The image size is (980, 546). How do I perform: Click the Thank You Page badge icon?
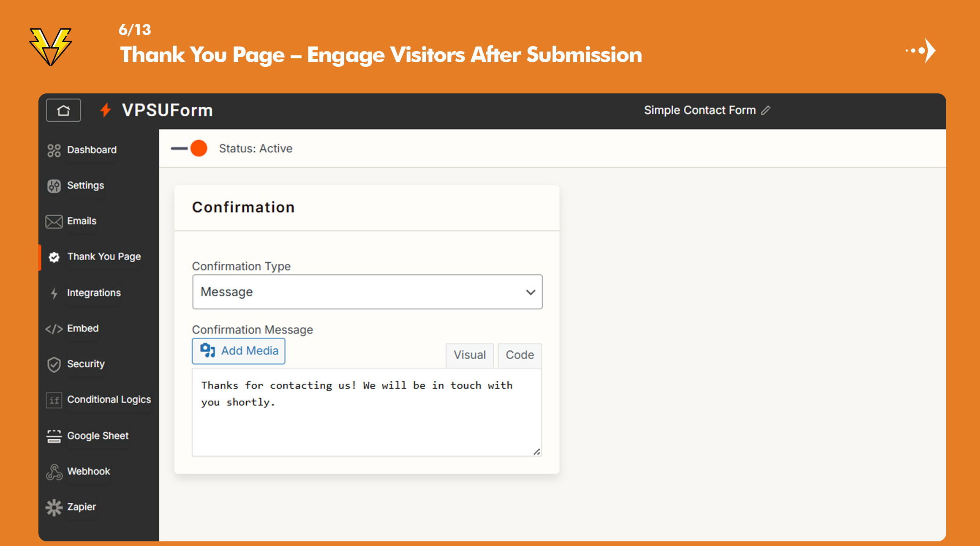[54, 257]
